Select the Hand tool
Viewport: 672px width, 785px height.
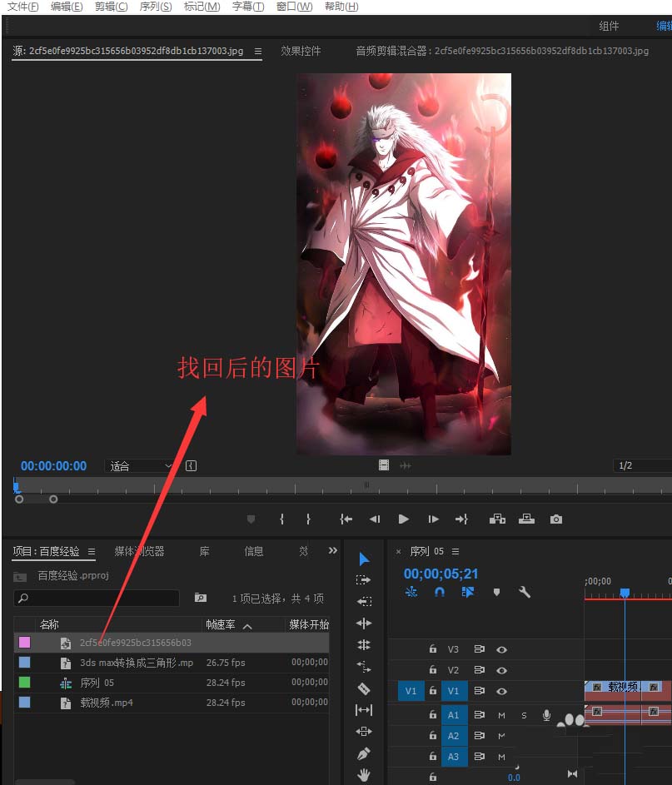[364, 775]
